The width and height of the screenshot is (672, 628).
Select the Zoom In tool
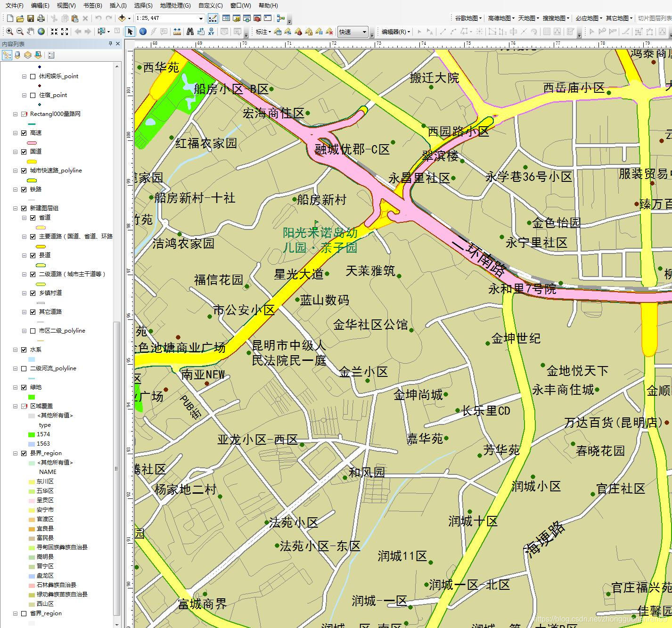pos(9,32)
